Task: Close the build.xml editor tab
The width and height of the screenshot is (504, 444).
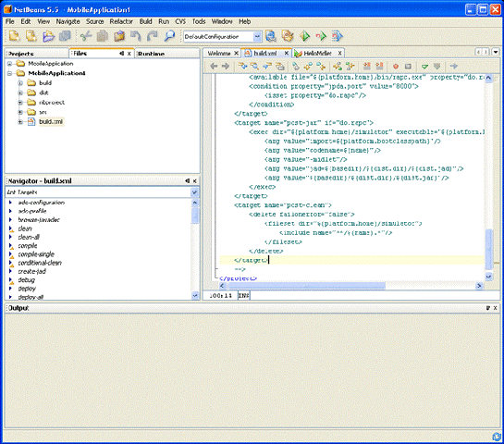Action: [x=286, y=53]
